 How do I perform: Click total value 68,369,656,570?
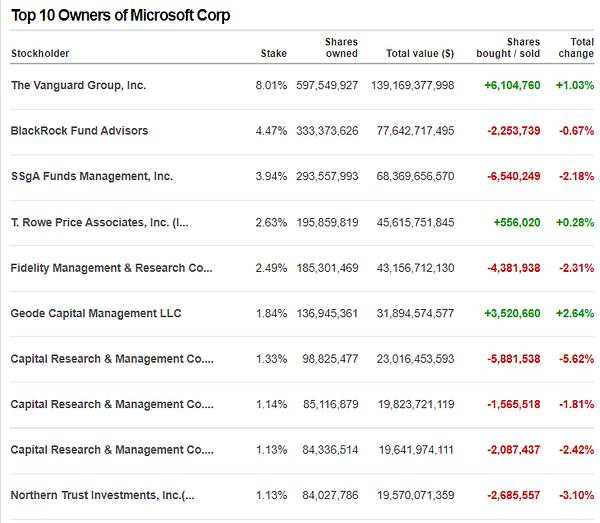[415, 176]
